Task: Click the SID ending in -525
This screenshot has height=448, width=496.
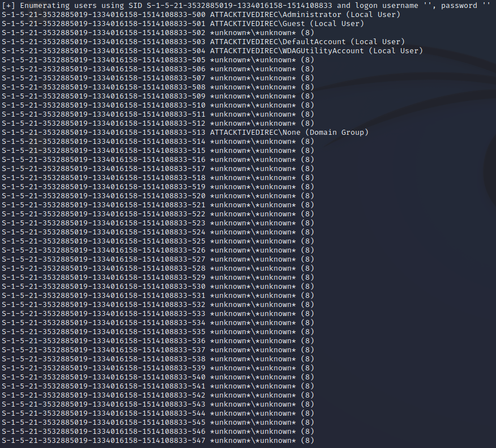Action: 104,241
